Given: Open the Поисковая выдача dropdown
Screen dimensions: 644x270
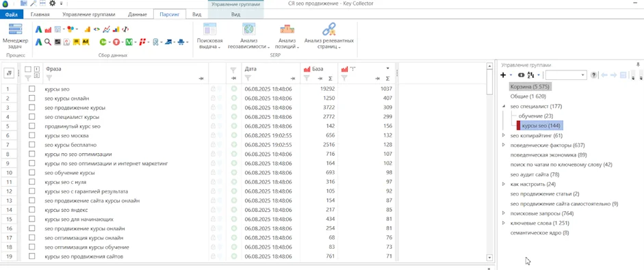Looking at the screenshot, I should tap(209, 36).
